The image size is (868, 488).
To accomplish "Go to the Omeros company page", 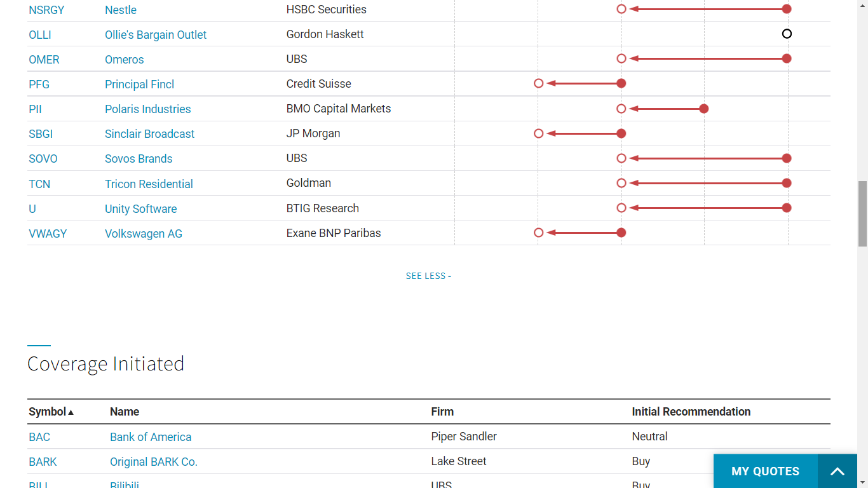I will click(x=125, y=60).
